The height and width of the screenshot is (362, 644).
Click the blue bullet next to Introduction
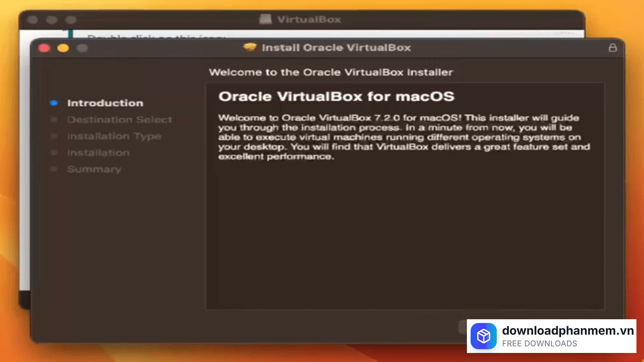[x=54, y=103]
